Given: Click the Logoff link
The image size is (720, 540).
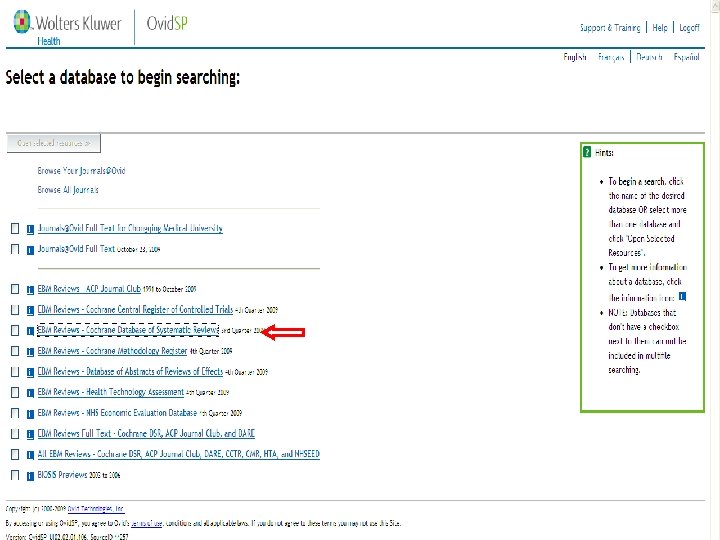Looking at the screenshot, I should click(x=689, y=28).
